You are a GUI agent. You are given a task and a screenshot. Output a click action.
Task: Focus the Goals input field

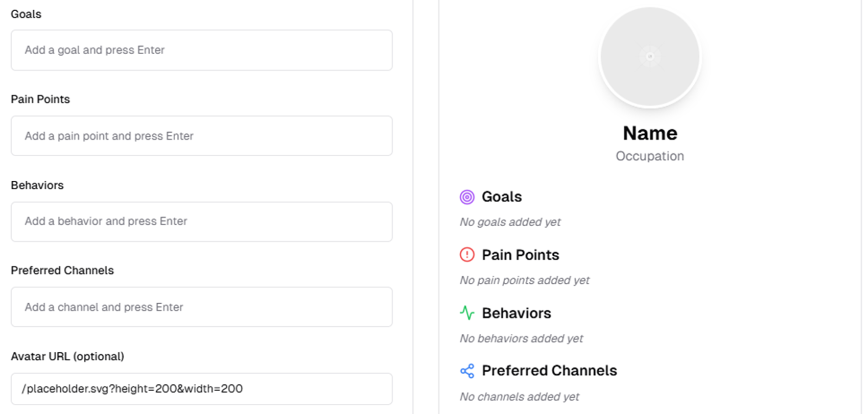pyautogui.click(x=202, y=50)
